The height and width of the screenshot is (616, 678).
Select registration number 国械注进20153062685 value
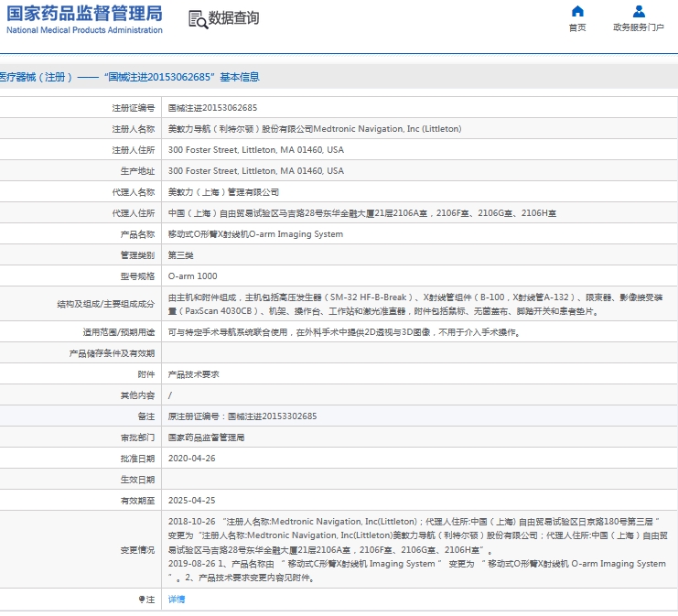(212, 108)
